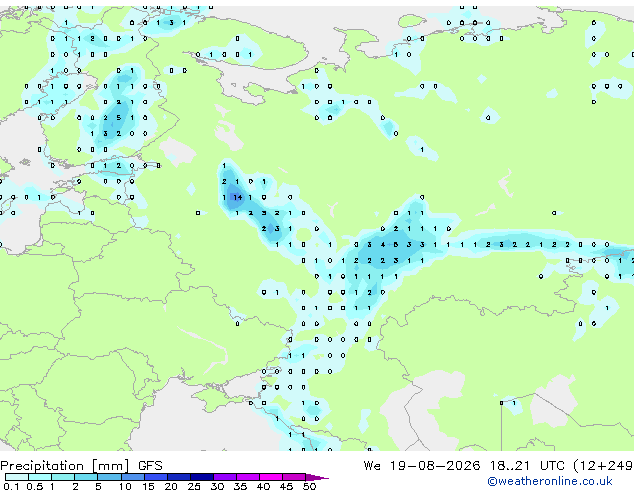Viewport: 634px width, 490px height.
Task: Select the 40–45 mm magenta legend swatch
Action: pyautogui.click(x=271, y=477)
